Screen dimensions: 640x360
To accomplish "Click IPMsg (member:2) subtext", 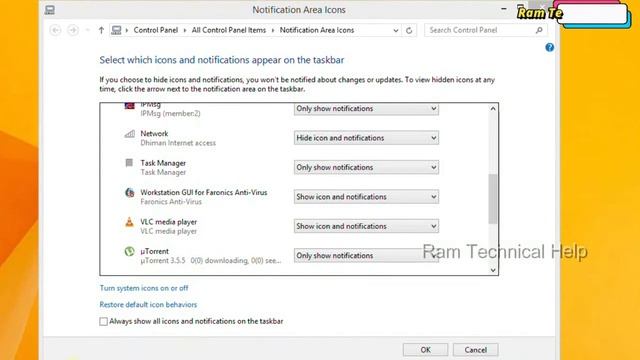I will coord(171,113).
